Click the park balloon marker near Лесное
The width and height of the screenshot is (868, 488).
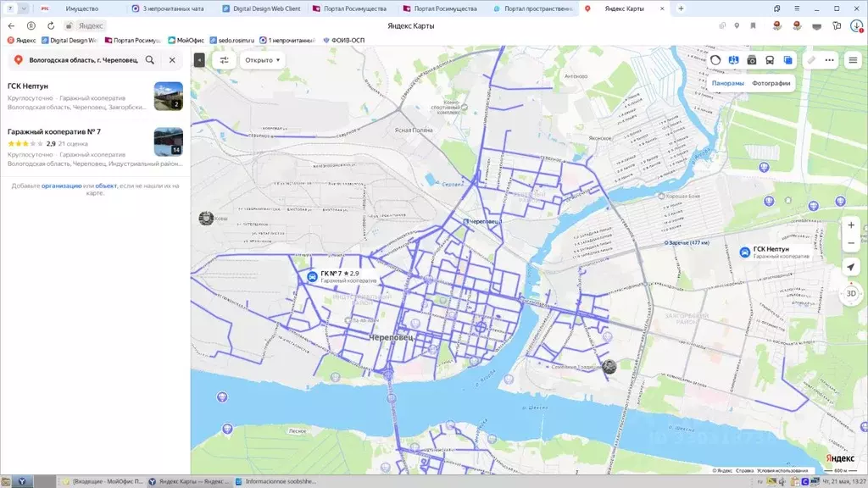(227, 429)
